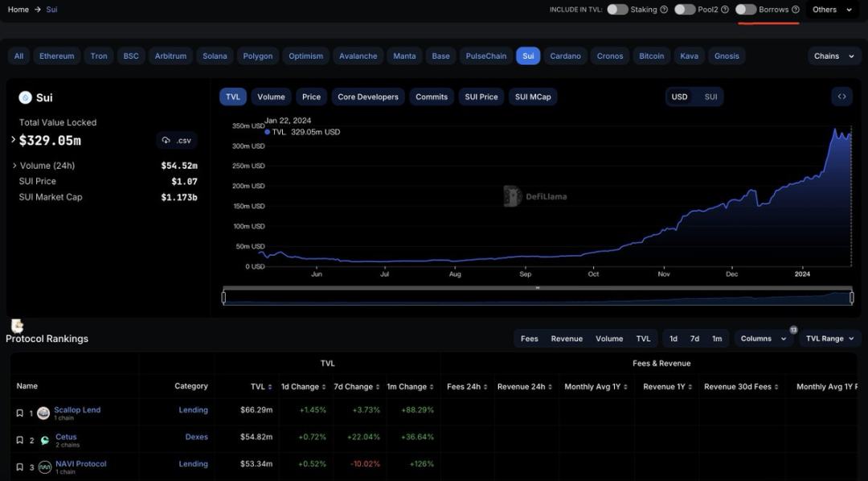Click the NAVI Protocol logo icon
The image size is (868, 481).
(44, 467)
